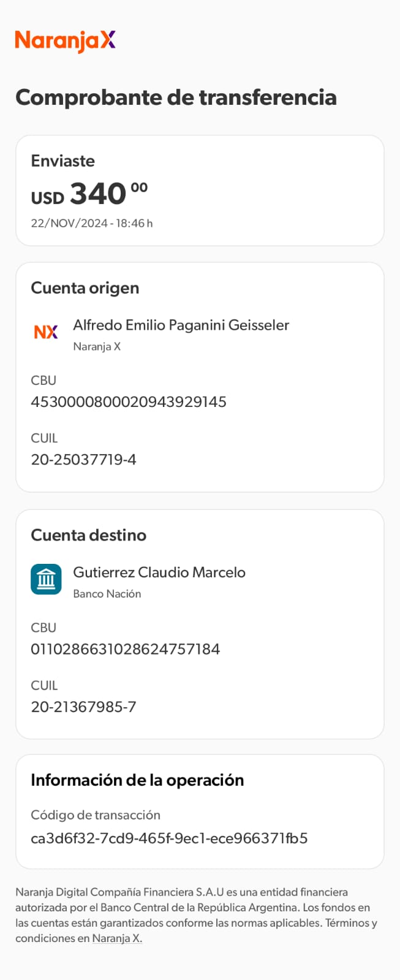Click the Naranja X logo at top
The height and width of the screenshot is (980, 400).
66,41
